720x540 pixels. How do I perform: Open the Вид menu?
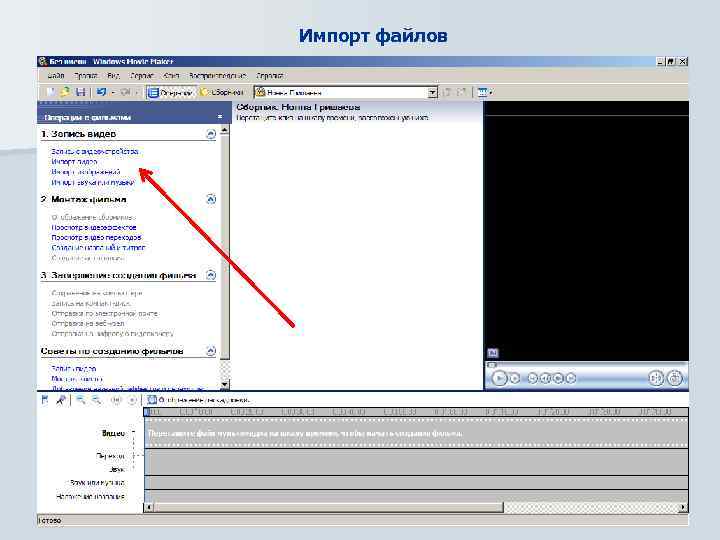point(113,75)
